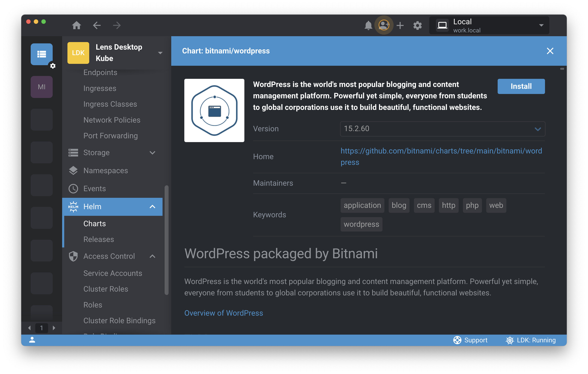Open settings gear in top bar
Screen dimensions: 588x374
coord(417,25)
